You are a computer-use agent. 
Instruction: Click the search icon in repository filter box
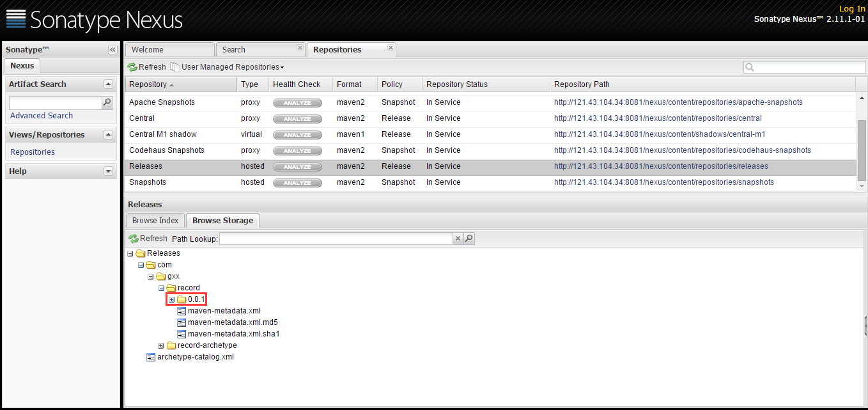[750, 67]
